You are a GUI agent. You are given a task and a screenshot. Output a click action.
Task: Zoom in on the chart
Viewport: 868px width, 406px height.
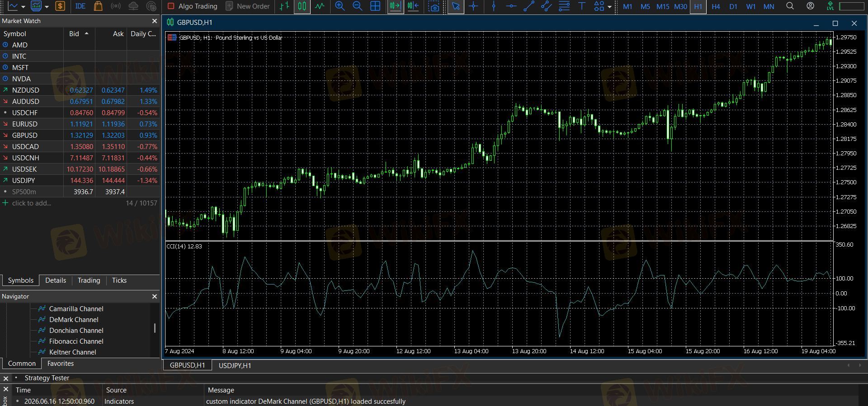pos(340,6)
